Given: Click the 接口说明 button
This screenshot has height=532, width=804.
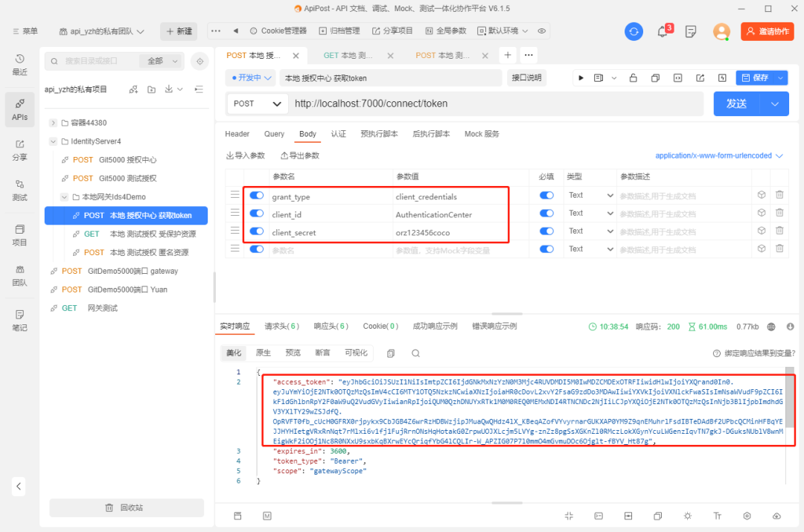Looking at the screenshot, I should click(x=526, y=78).
